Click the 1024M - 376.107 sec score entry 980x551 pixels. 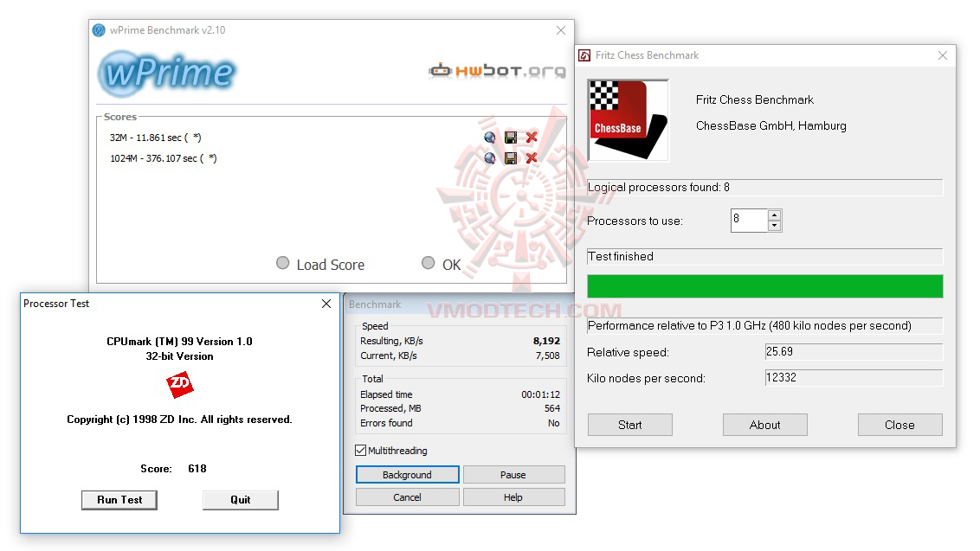[x=164, y=158]
